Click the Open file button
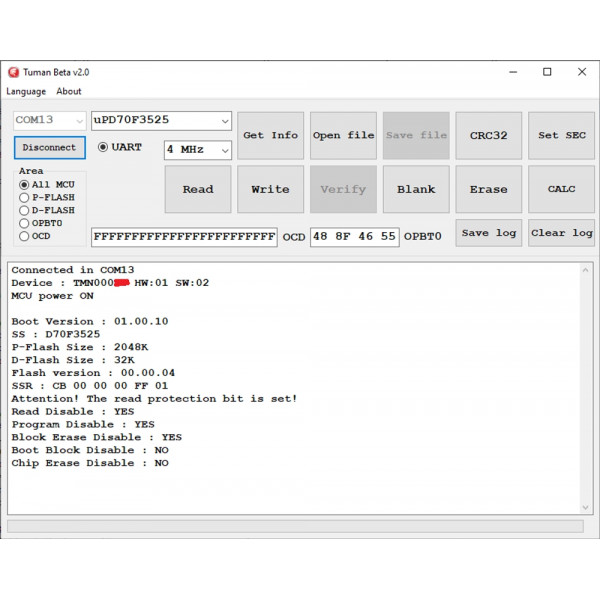600x600 pixels. (343, 135)
